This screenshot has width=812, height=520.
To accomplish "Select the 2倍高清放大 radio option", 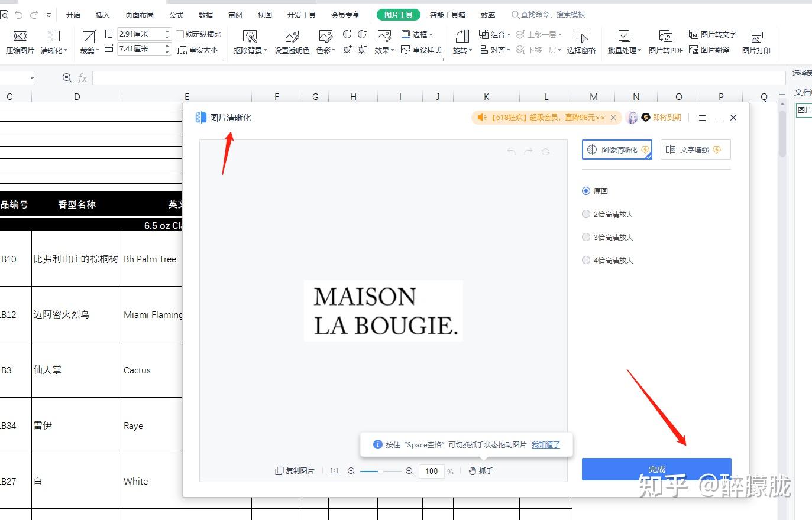I will pos(586,214).
